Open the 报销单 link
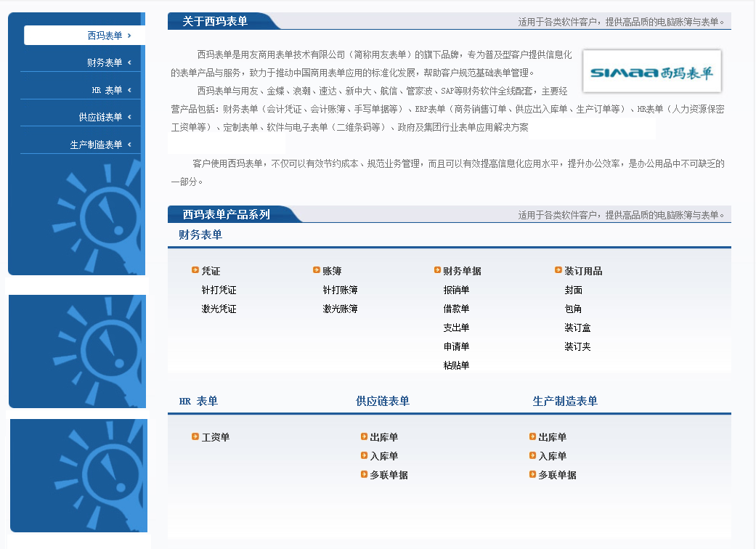 (456, 290)
